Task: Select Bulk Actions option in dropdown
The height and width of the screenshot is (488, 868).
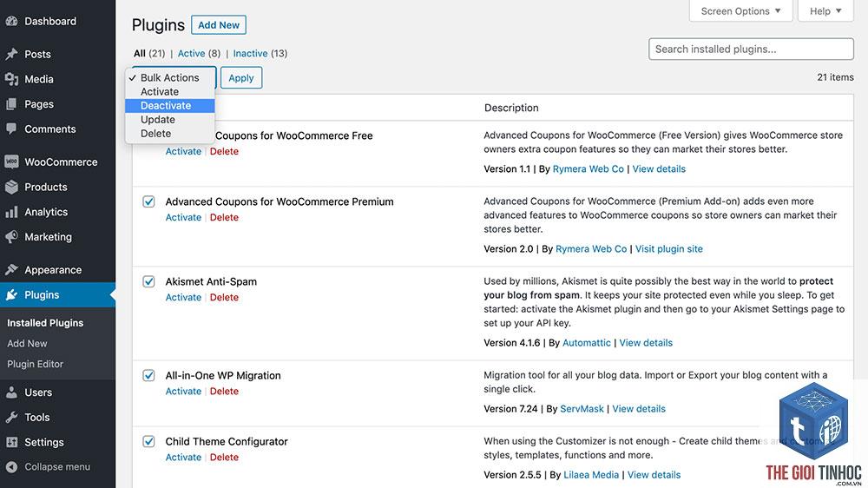Action: click(170, 77)
